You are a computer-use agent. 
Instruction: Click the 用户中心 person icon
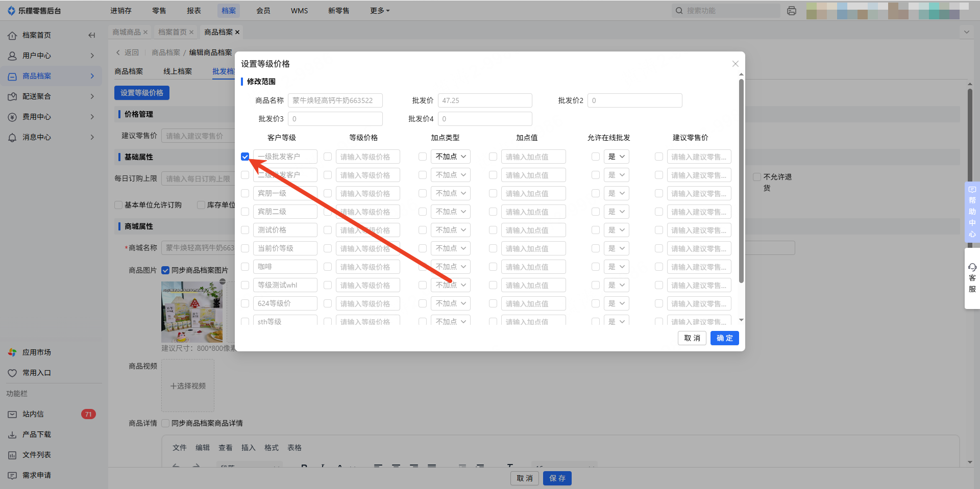point(12,56)
